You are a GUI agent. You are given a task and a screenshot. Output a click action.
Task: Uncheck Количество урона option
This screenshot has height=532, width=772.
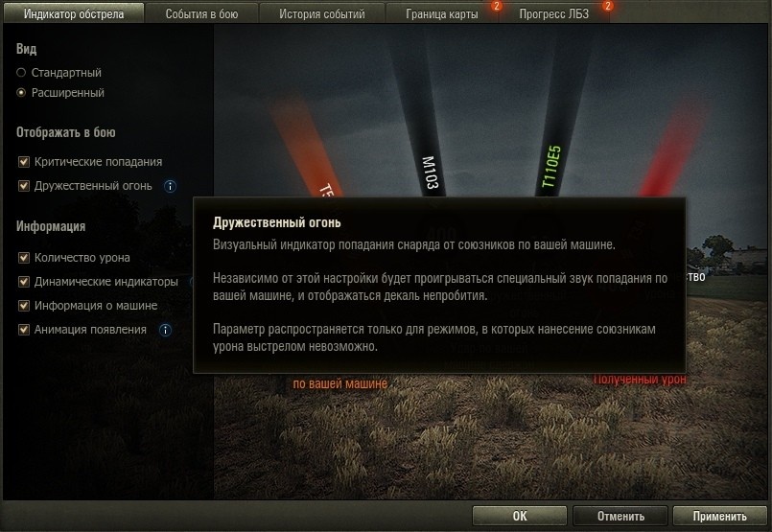click(24, 258)
